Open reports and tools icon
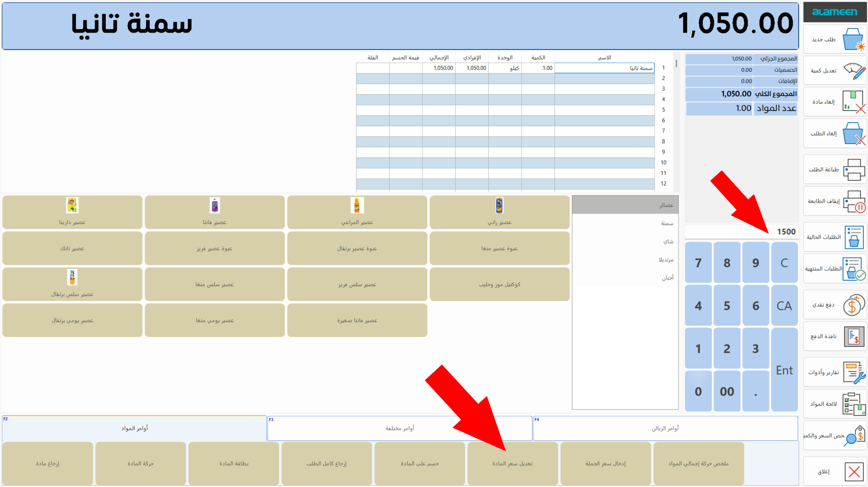This screenshot has width=868, height=487. (x=853, y=373)
